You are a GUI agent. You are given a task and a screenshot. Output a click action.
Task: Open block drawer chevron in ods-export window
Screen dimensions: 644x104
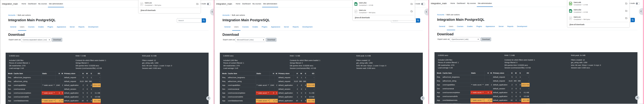click(x=641, y=11)
